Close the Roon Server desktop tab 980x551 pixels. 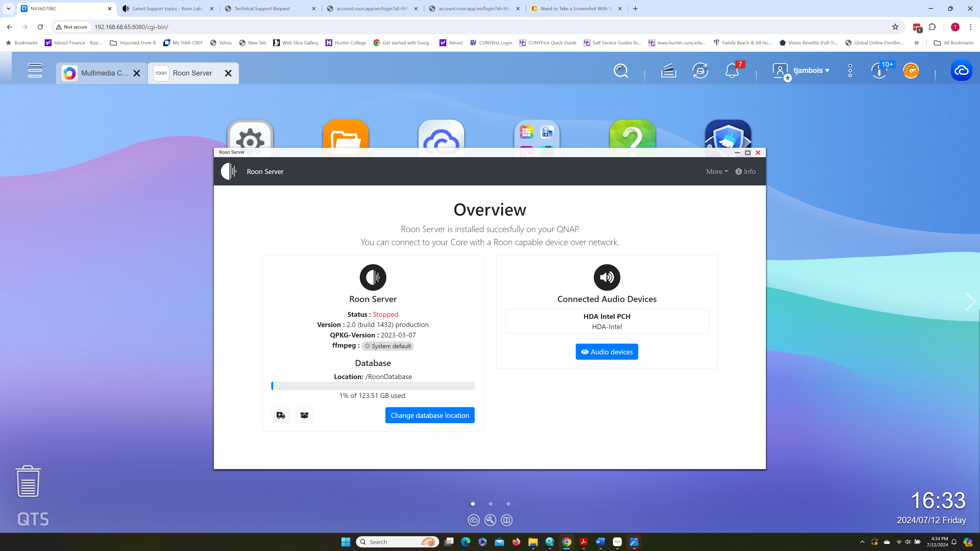coord(228,73)
